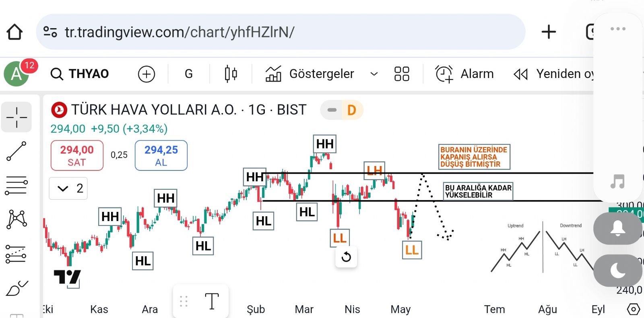Toggle the notification bell button
Screen dimensions: 644x318
617,228
